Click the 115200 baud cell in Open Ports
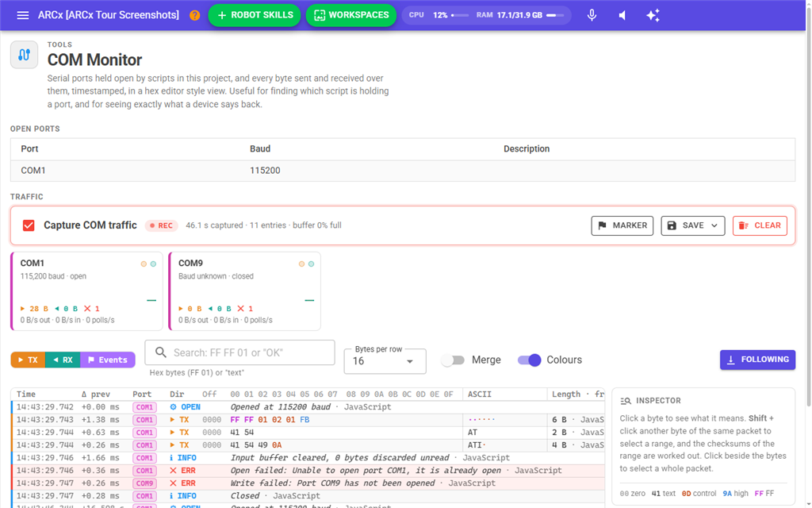812x508 pixels. pyautogui.click(x=265, y=171)
